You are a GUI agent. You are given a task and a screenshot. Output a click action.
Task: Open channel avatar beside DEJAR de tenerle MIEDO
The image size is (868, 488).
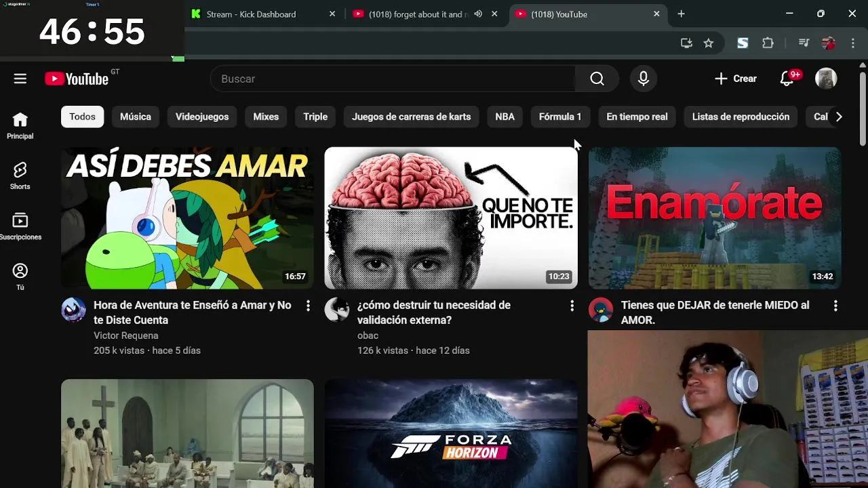[601, 310]
